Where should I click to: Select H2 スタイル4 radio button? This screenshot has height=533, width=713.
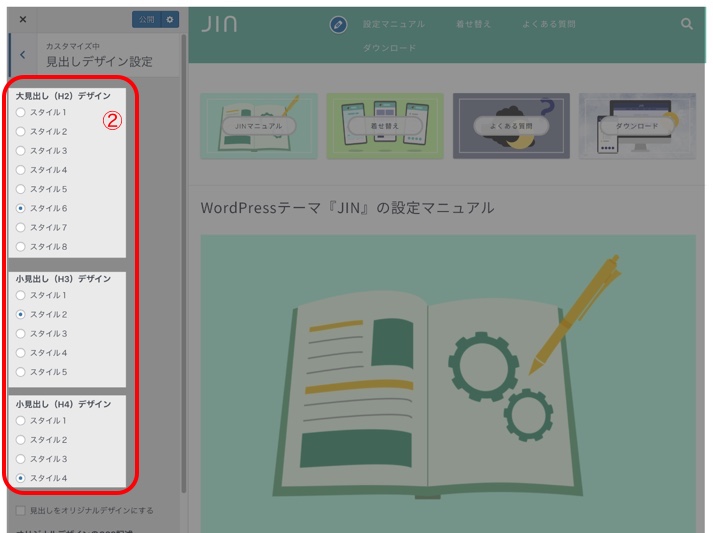20,170
